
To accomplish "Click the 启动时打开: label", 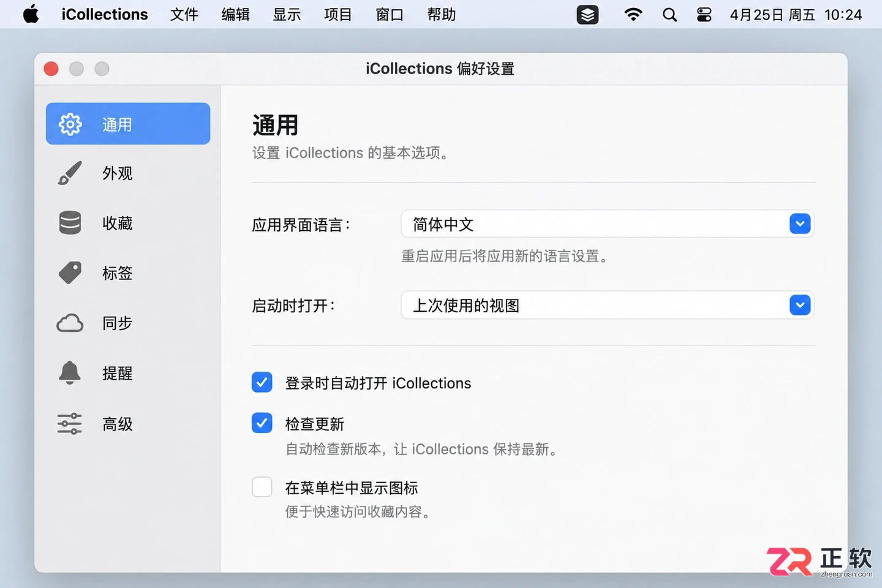I will [293, 306].
